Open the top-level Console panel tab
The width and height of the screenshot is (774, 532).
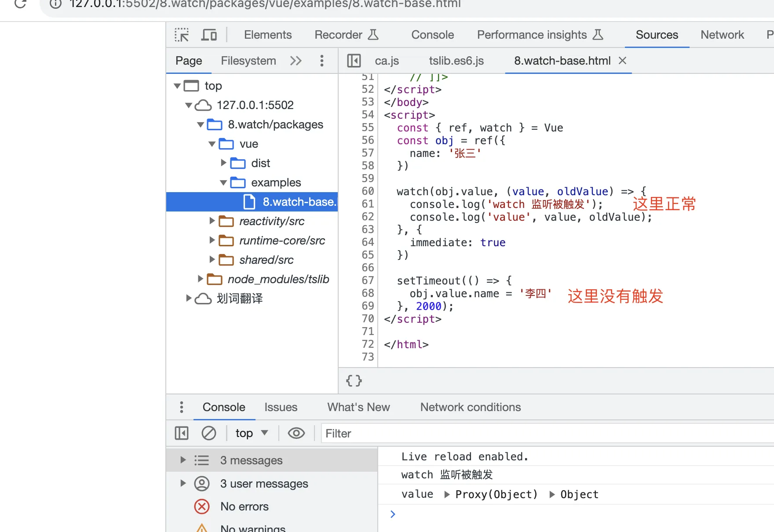coord(432,35)
